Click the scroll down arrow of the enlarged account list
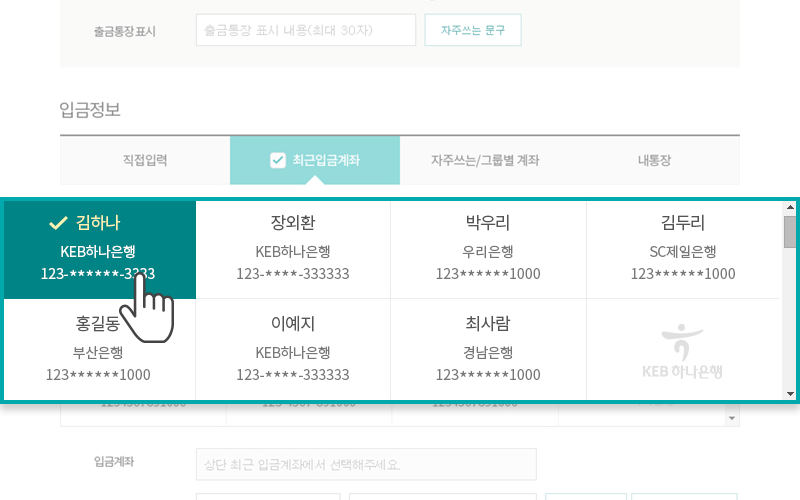The width and height of the screenshot is (800, 500). pos(790,394)
